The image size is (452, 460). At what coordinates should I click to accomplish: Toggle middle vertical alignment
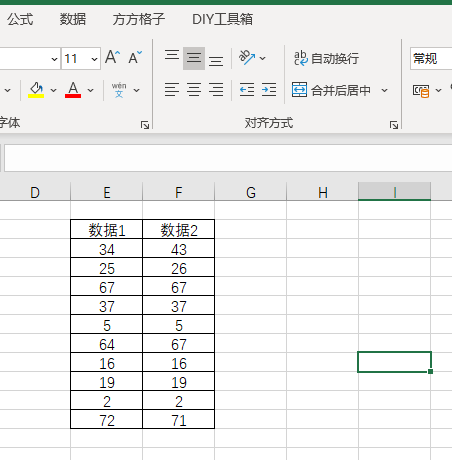click(194, 58)
